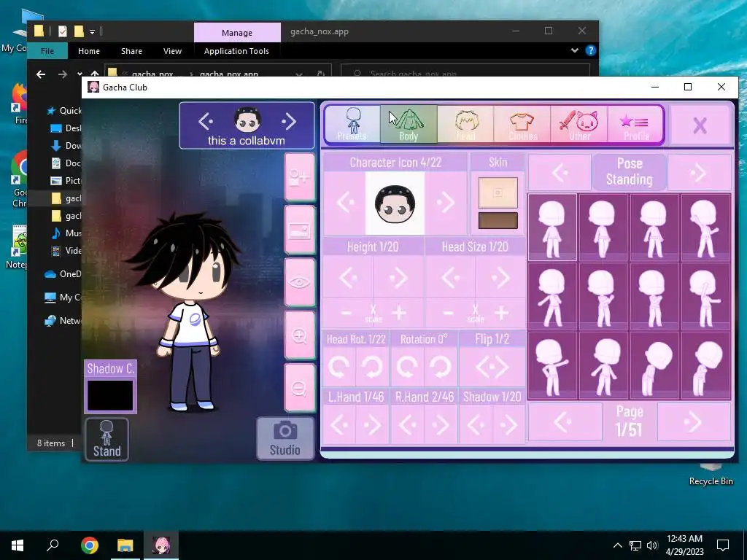Go to previous pose page

click(x=565, y=421)
